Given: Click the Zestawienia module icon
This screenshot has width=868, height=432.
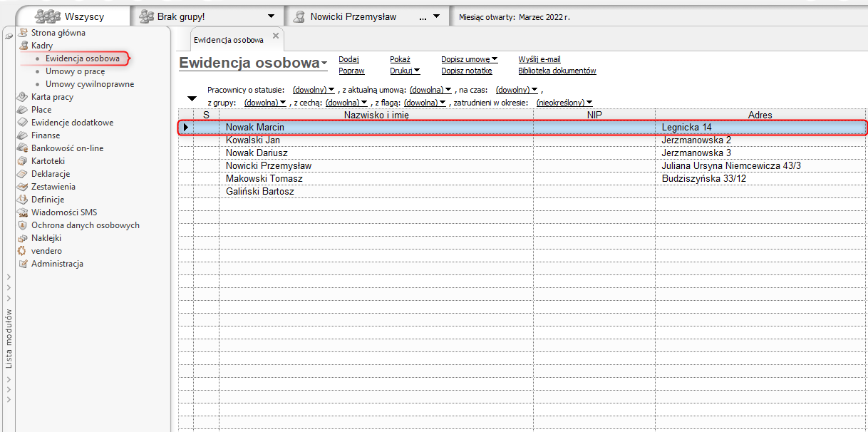Looking at the screenshot, I should [24, 187].
